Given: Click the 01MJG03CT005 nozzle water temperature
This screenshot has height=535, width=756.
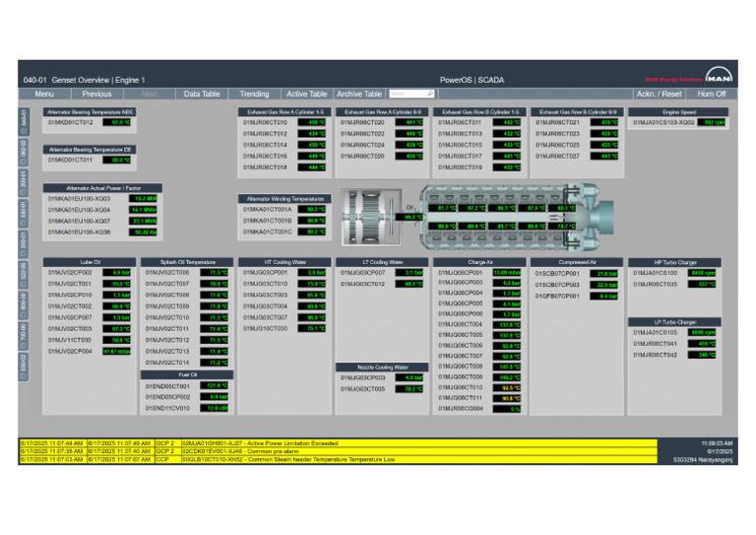Looking at the screenshot, I should [x=409, y=389].
